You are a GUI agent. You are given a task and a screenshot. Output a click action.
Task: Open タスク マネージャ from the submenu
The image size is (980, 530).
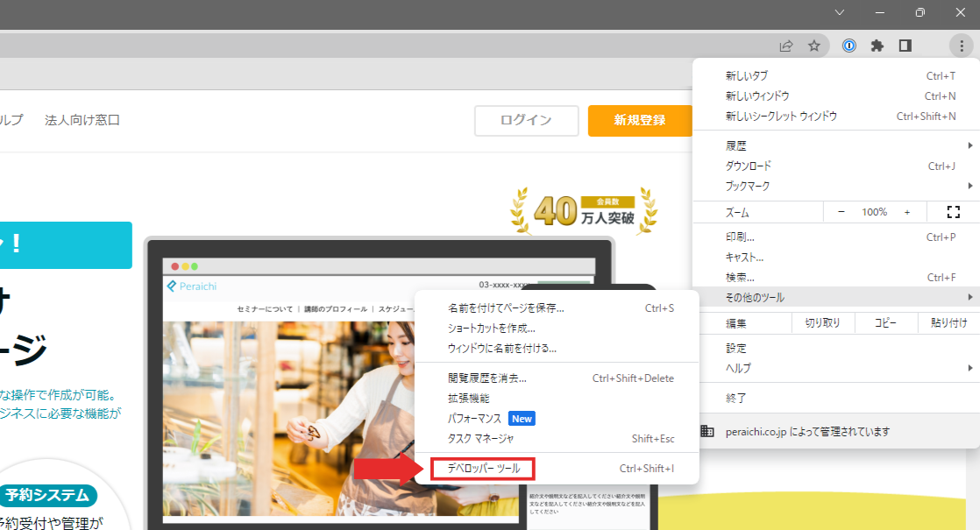[557, 438]
